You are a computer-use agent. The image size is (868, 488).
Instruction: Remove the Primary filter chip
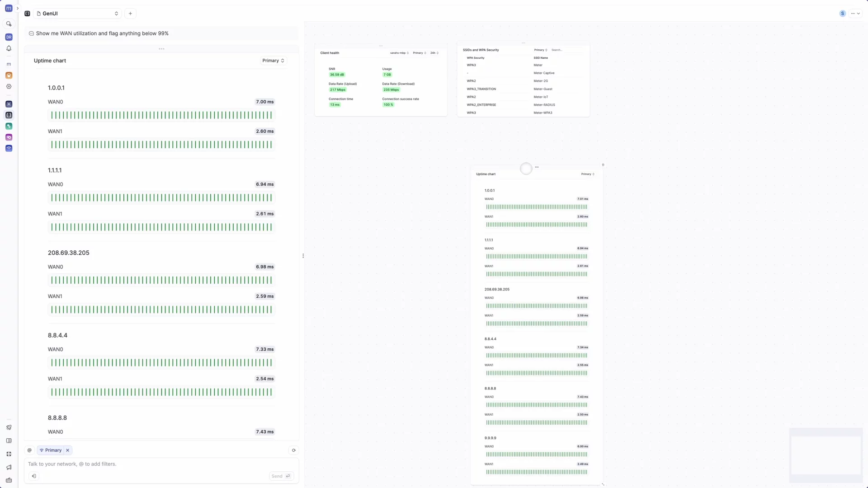67,450
